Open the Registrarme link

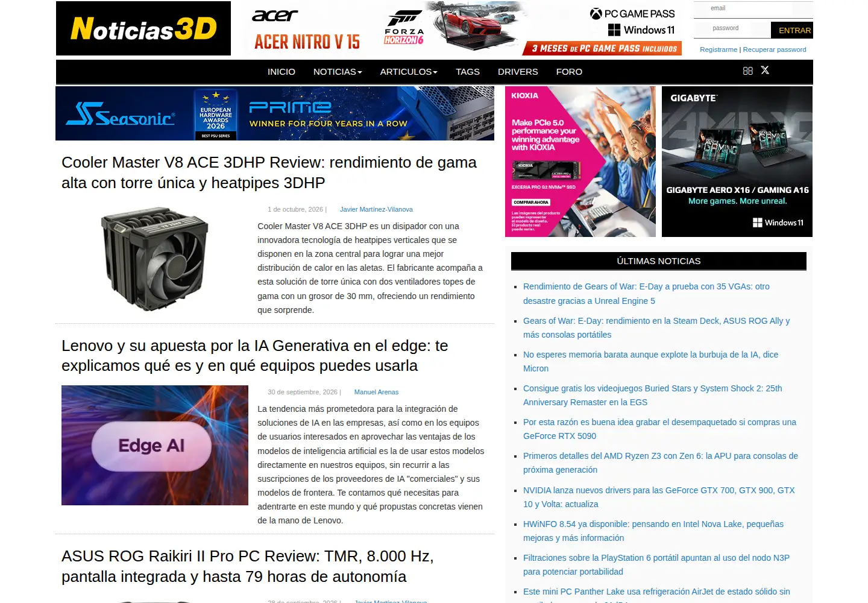719,49
